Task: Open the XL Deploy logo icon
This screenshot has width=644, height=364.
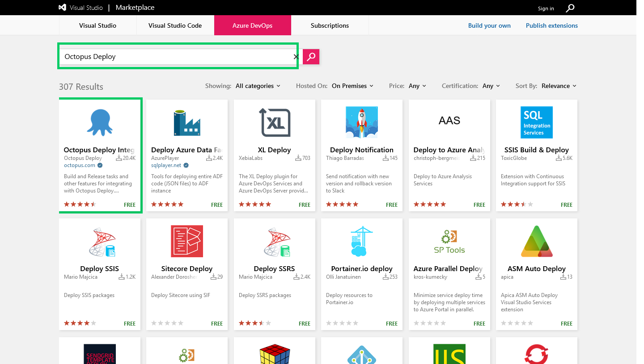Action: pyautogui.click(x=275, y=122)
